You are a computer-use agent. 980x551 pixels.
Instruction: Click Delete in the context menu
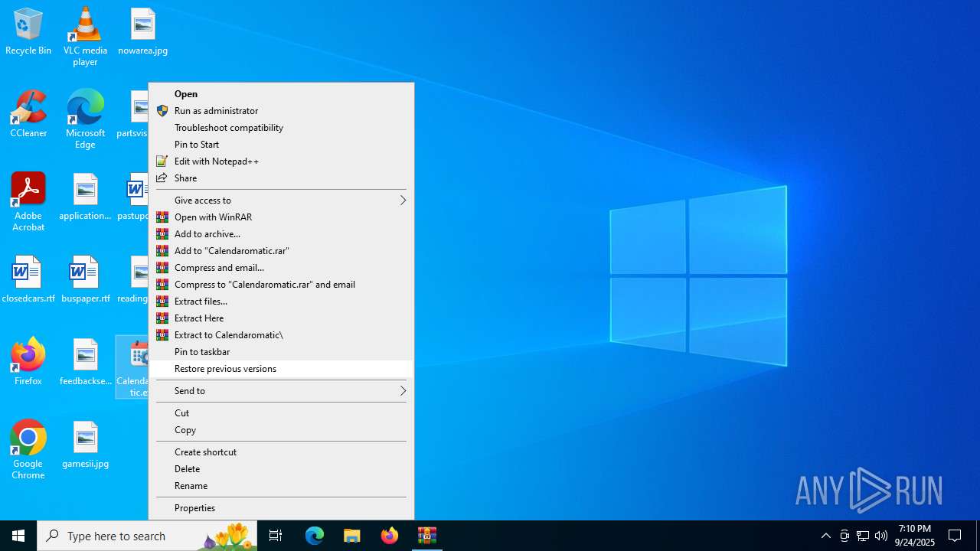pyautogui.click(x=281, y=469)
